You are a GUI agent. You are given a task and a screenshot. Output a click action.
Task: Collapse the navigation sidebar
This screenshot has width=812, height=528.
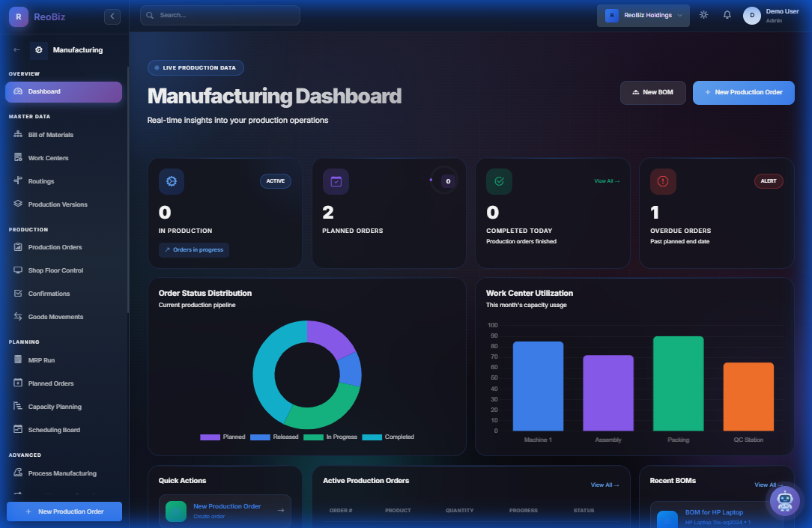[x=112, y=16]
